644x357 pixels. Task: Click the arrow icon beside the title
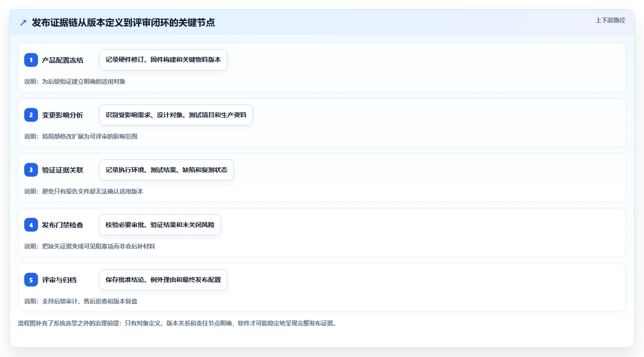click(x=23, y=22)
